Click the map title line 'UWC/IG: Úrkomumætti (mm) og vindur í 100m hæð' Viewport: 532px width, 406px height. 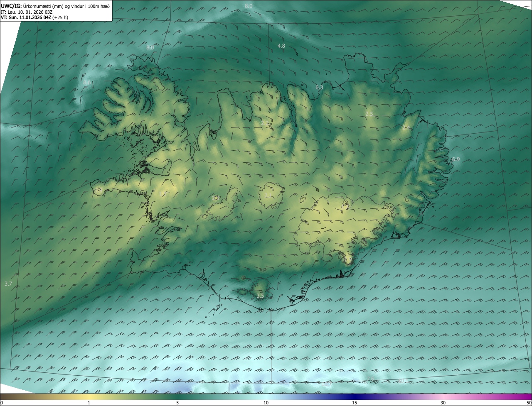pyautogui.click(x=55, y=6)
